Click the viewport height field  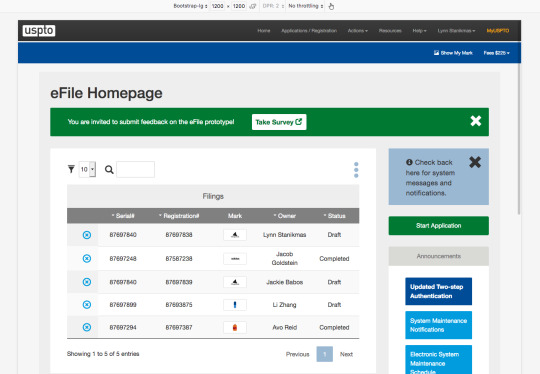(239, 6)
